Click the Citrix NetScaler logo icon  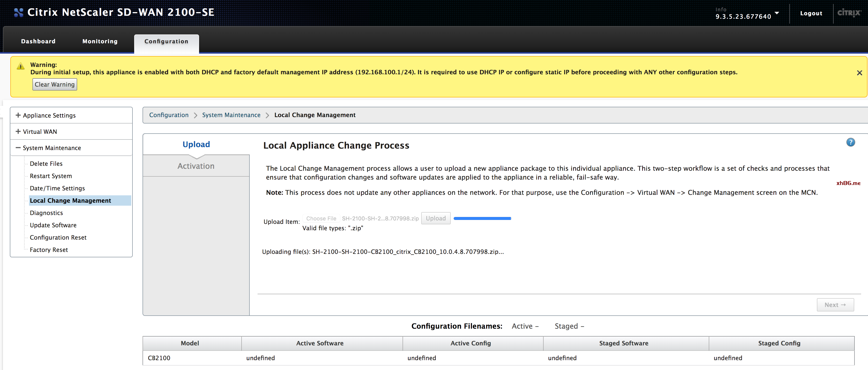point(18,13)
